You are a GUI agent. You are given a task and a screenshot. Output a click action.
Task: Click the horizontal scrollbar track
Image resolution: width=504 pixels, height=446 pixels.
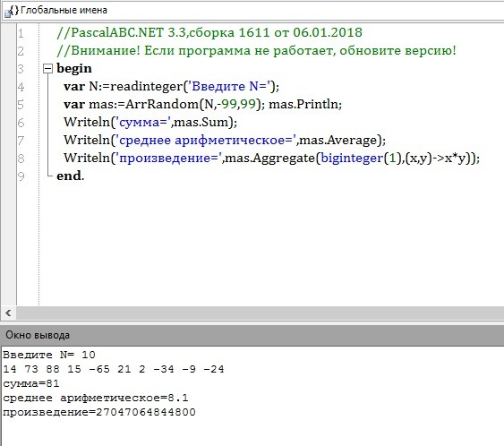(260, 313)
